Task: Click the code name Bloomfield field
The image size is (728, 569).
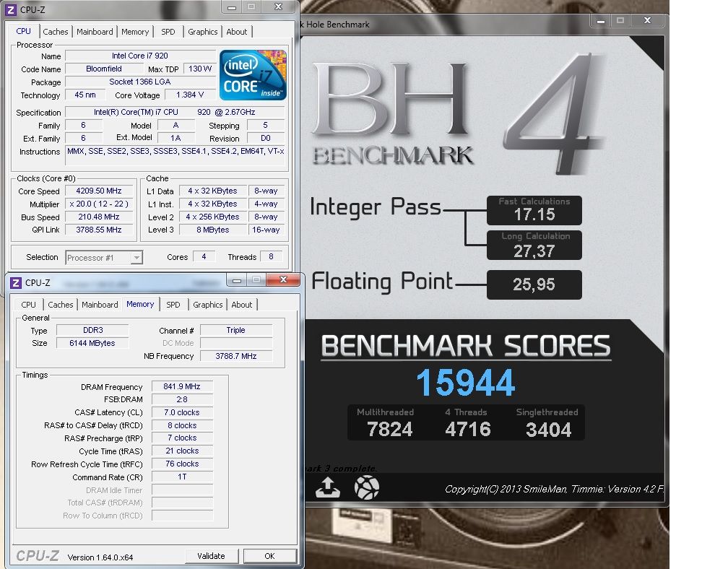Action: 104,69
